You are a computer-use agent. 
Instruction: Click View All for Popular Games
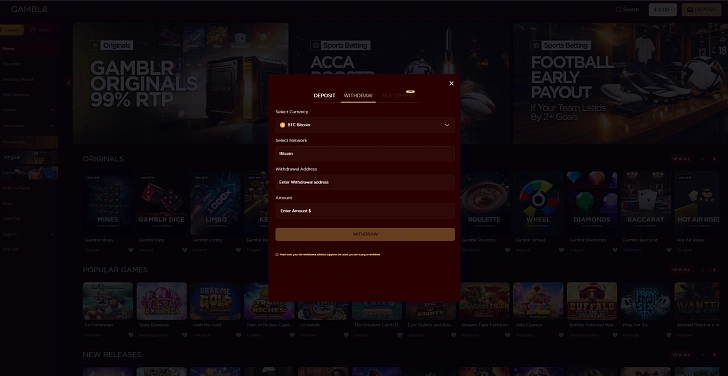pos(681,270)
